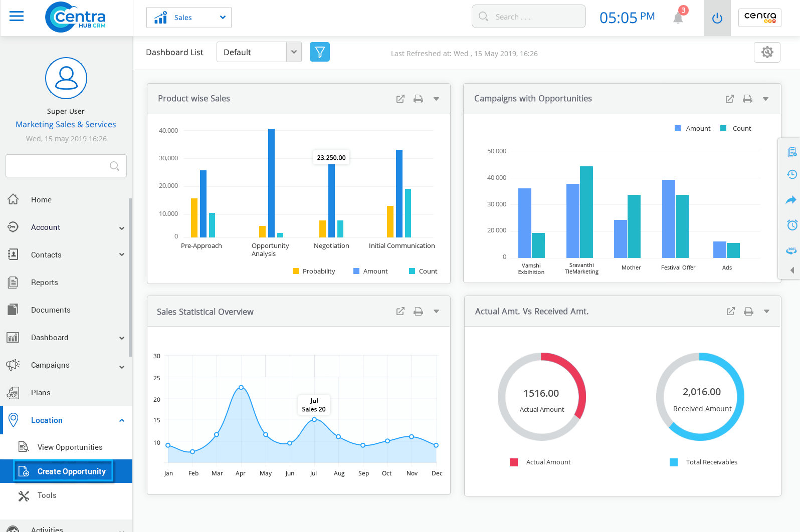Click the share arrow icon in right panel

791,200
